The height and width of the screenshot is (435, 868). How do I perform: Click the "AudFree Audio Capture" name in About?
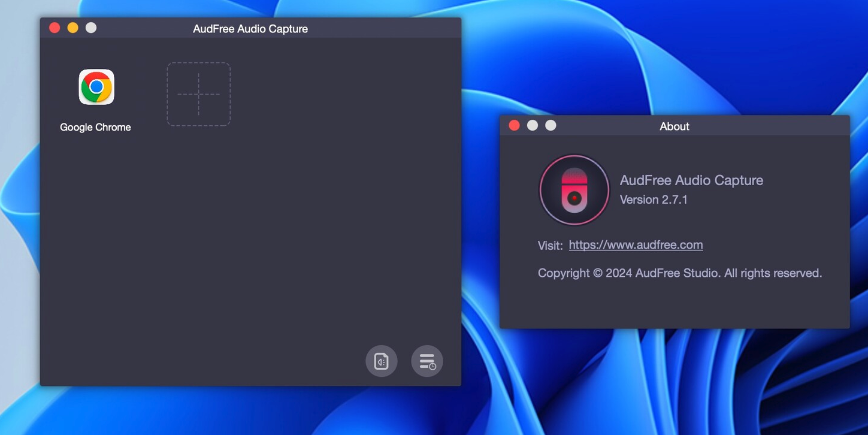tap(691, 180)
